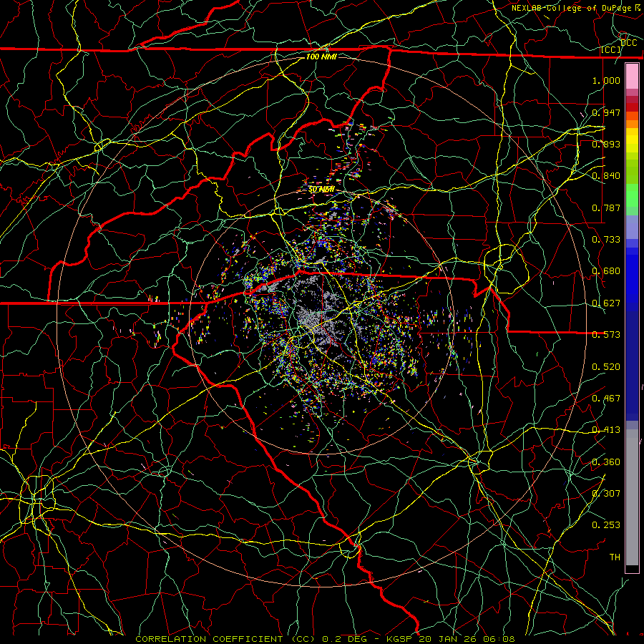Viewport: 644px width, 644px height.
Task: Click the 100 NMI range ring label
Action: coord(321,57)
